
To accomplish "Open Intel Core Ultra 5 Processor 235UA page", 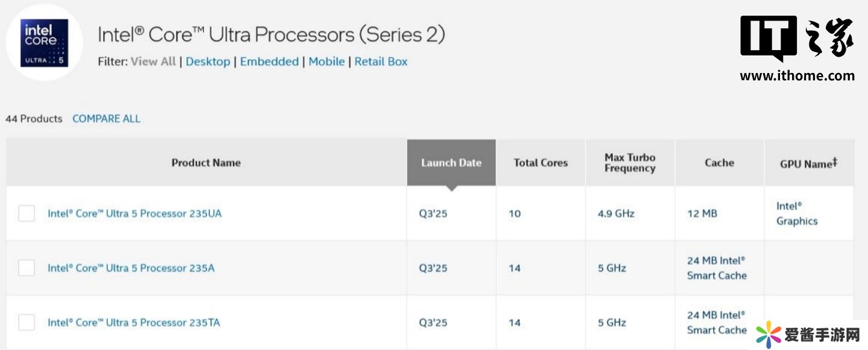I will coord(134,214).
